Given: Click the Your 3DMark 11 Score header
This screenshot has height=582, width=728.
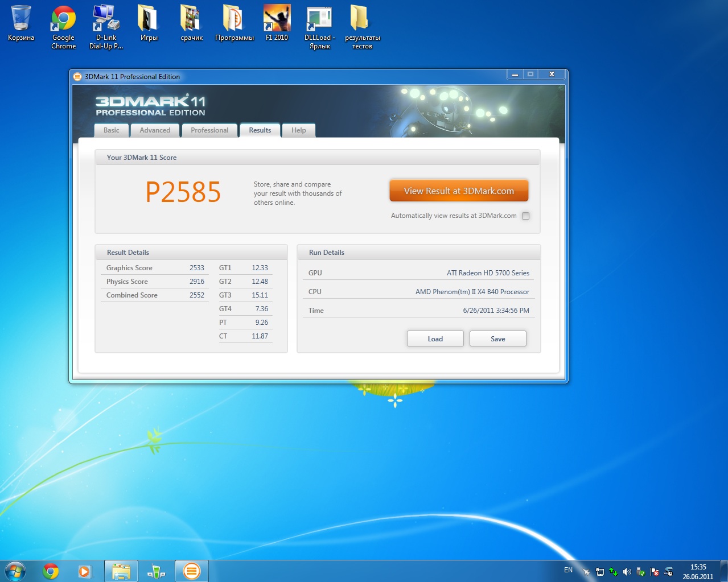Looking at the screenshot, I should tap(142, 158).
